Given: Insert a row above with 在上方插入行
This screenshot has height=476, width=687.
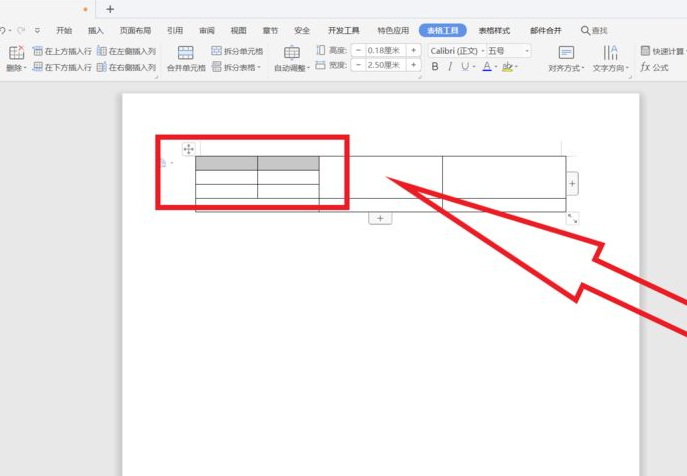Looking at the screenshot, I should pos(62,50).
